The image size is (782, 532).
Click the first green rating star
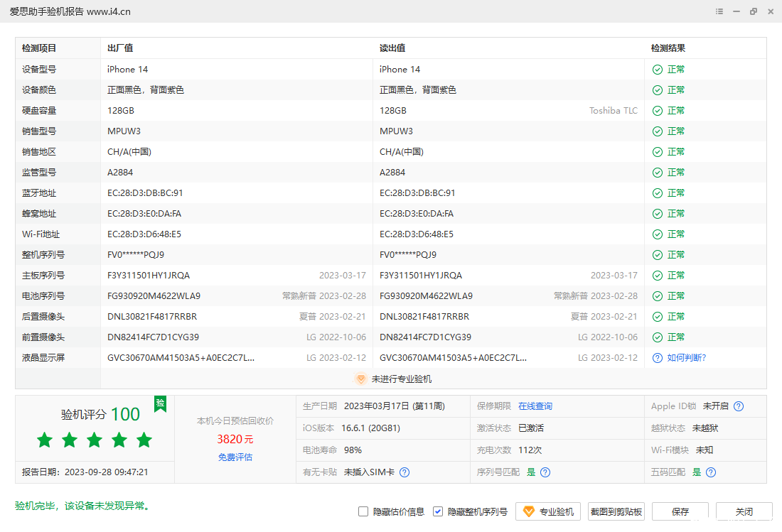pos(45,440)
